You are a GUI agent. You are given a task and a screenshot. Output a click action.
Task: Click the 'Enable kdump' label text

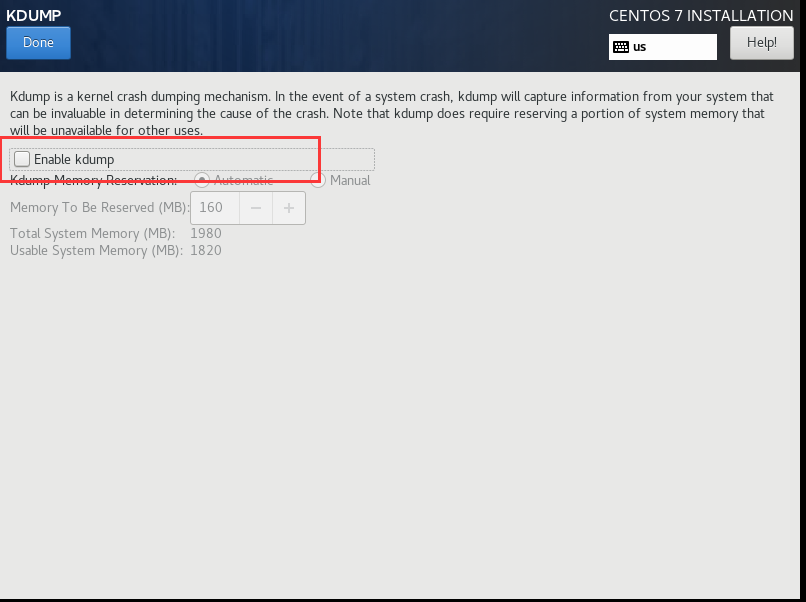point(74,159)
